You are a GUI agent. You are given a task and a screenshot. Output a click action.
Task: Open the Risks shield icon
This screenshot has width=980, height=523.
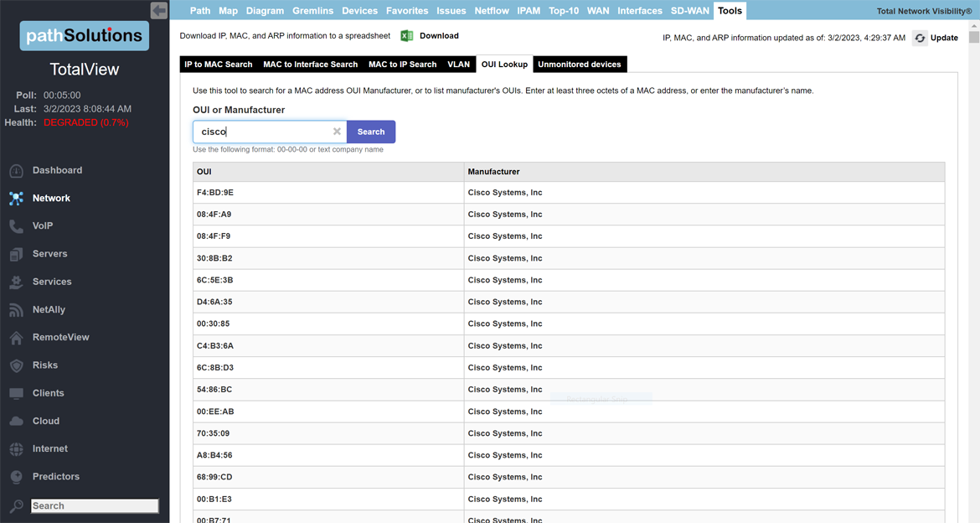pos(17,365)
